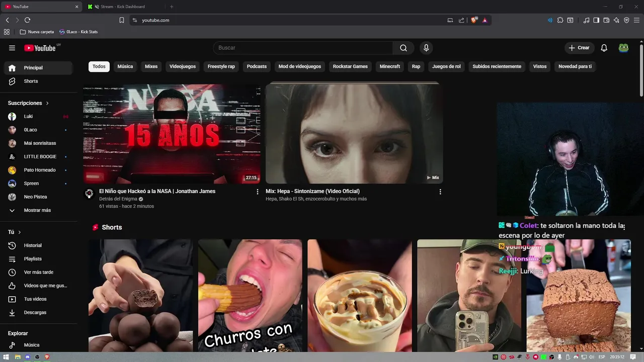Select the Música filter chip
The image size is (644, 362).
(125, 66)
